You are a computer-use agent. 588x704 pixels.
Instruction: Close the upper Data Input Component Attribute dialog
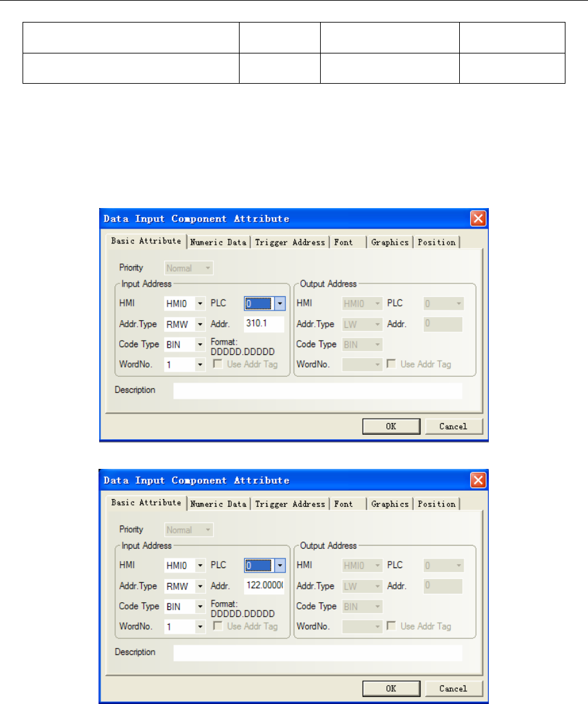pyautogui.click(x=478, y=218)
